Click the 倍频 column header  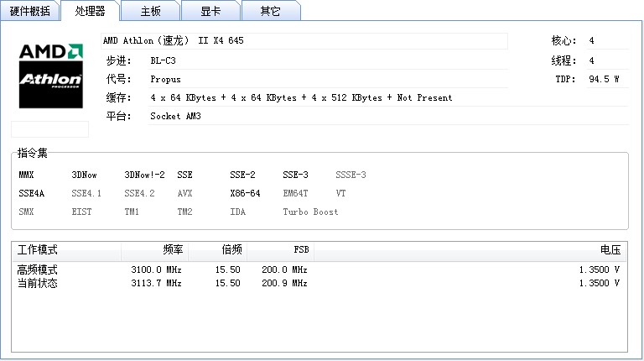pos(218,250)
